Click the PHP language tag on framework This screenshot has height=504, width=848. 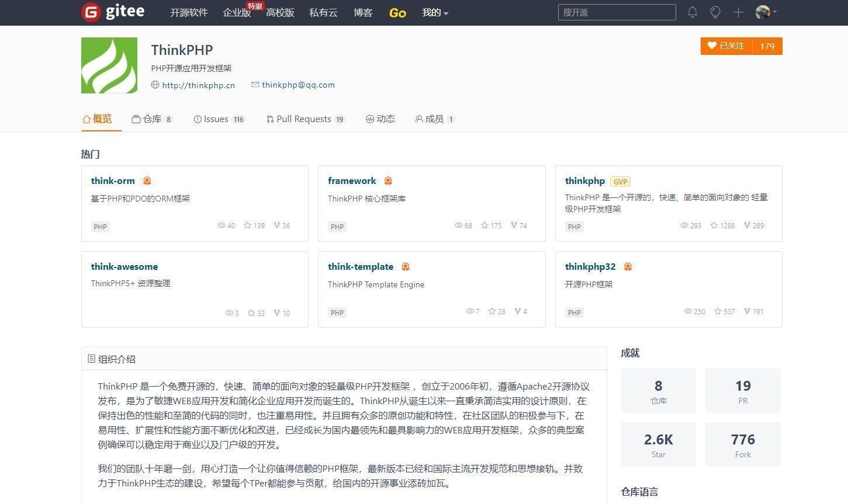(x=337, y=227)
